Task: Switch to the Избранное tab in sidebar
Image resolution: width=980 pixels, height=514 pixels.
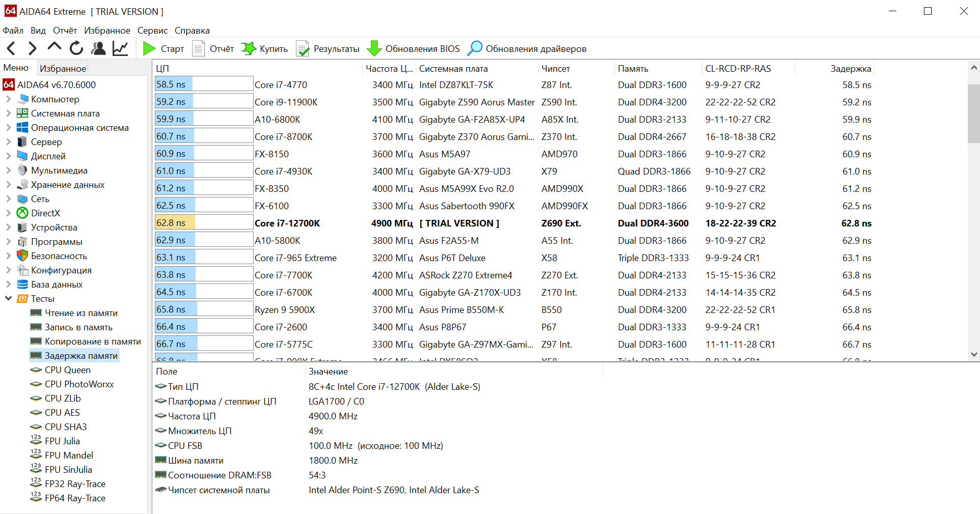Action: pyautogui.click(x=63, y=68)
